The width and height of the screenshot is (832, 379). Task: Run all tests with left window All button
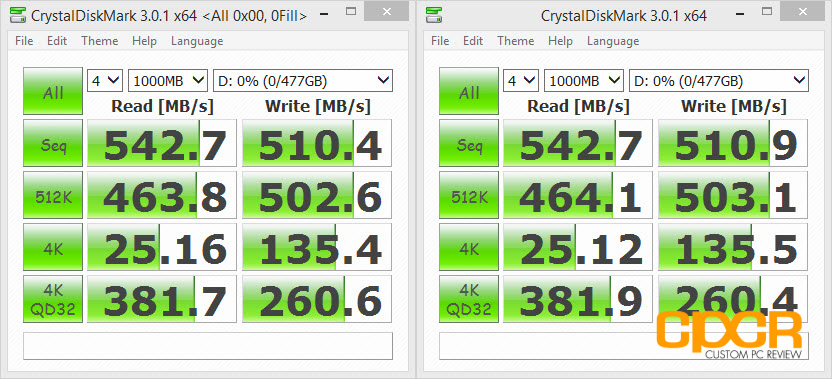[x=53, y=91]
